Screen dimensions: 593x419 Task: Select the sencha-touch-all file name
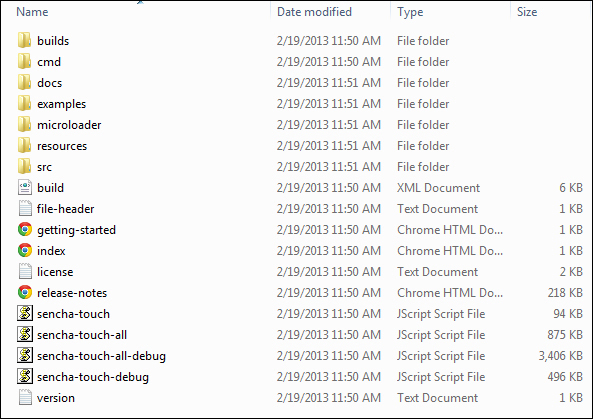pos(82,335)
